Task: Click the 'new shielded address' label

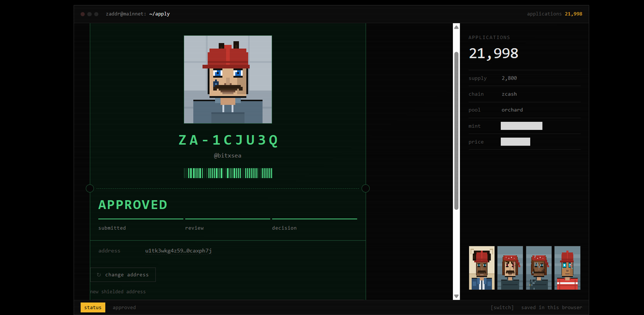Action: [118, 291]
